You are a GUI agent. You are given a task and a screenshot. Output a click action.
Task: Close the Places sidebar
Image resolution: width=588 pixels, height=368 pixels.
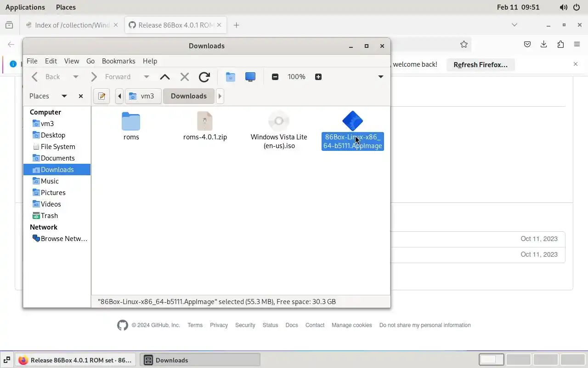[81, 96]
